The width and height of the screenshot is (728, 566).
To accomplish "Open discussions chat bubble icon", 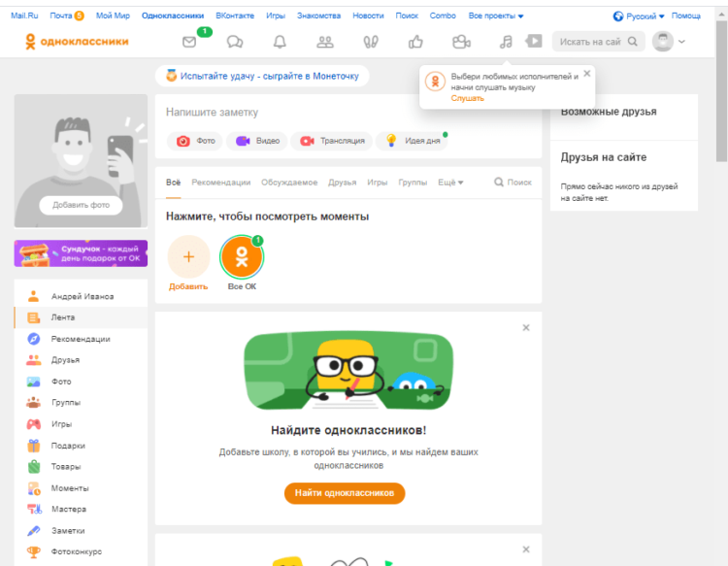I will click(x=234, y=42).
